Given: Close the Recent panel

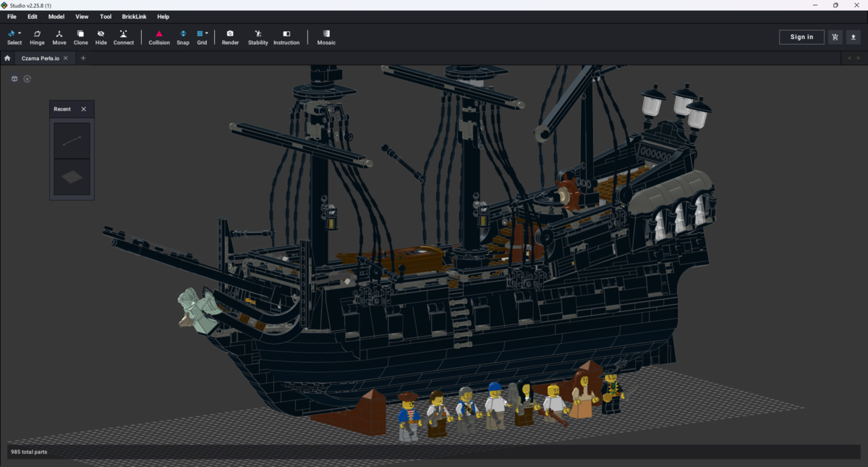Looking at the screenshot, I should coord(83,109).
